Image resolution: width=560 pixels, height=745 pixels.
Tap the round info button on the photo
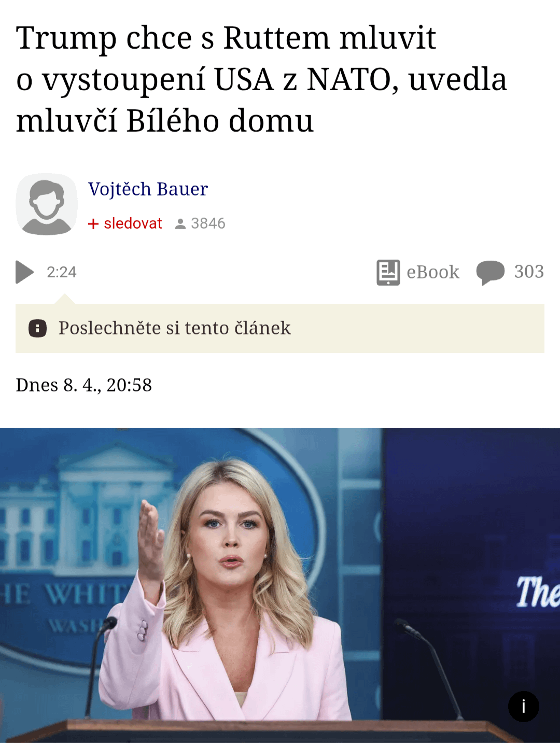[524, 706]
